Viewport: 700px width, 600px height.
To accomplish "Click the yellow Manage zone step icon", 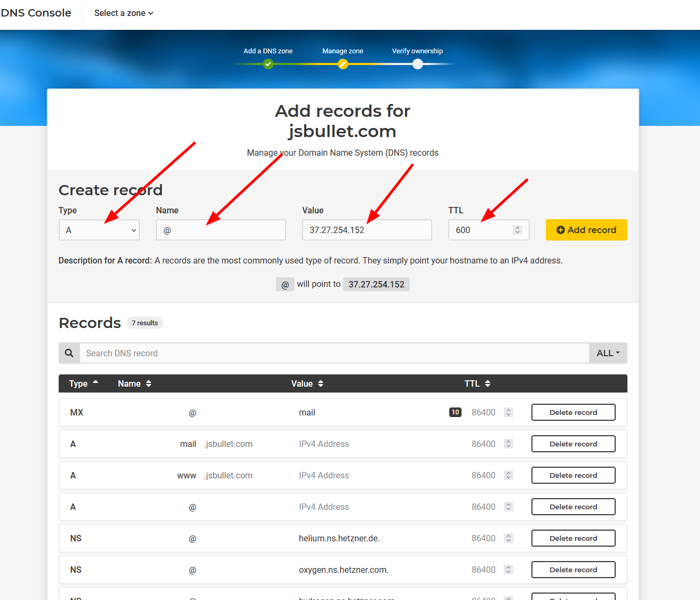I will click(343, 64).
